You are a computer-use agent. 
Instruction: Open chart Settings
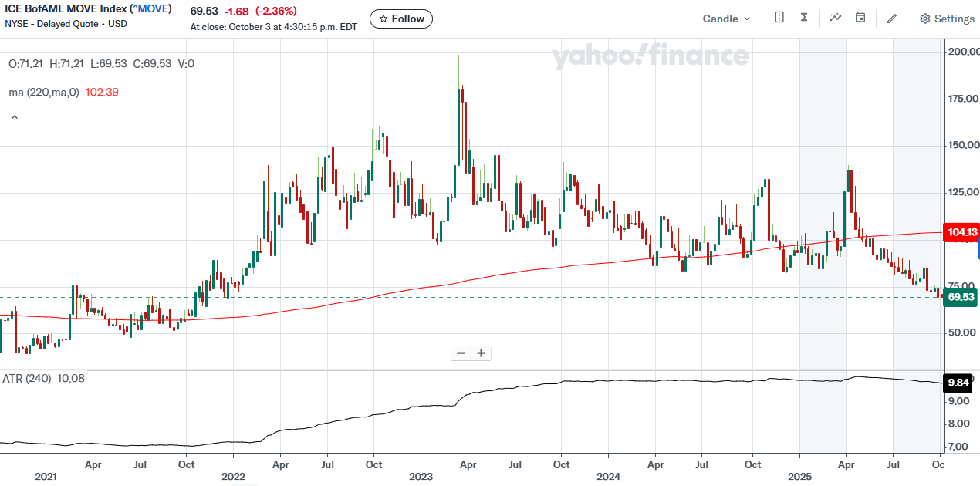[x=947, y=19]
